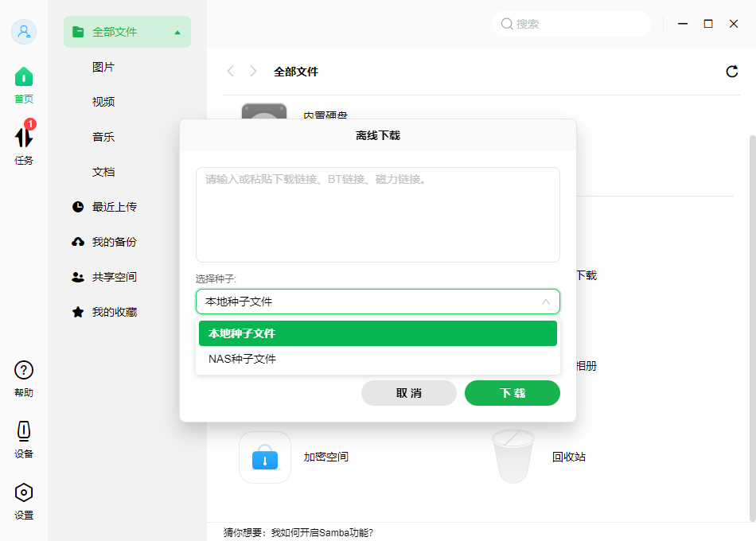This screenshot has height=541, width=756.
Task: Select NAS种子文件 from the dropdown
Action: (x=243, y=358)
